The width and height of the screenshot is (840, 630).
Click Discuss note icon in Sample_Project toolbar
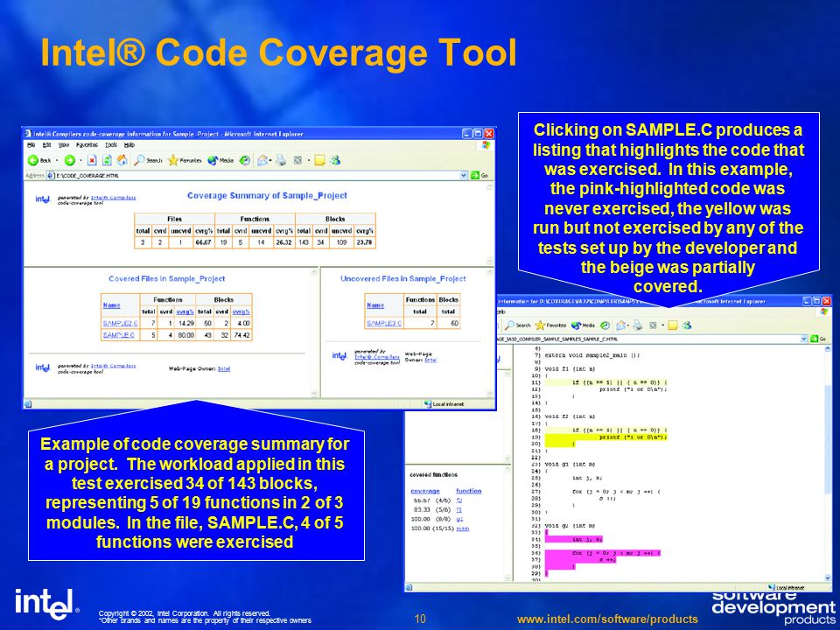point(320,160)
